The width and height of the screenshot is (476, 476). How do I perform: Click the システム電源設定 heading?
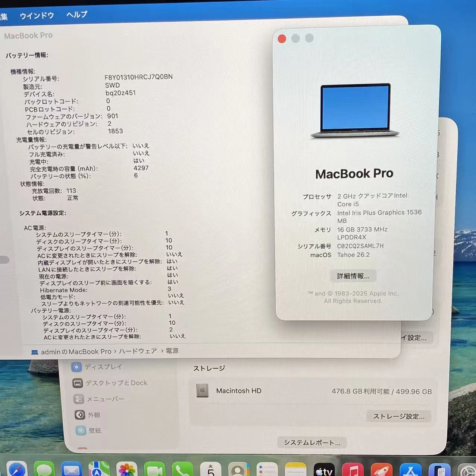pos(43,213)
